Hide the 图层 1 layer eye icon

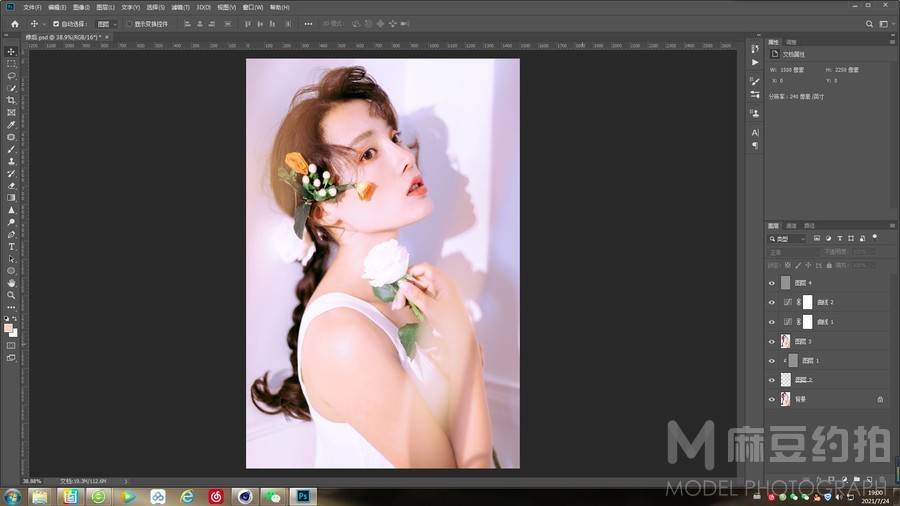point(771,361)
